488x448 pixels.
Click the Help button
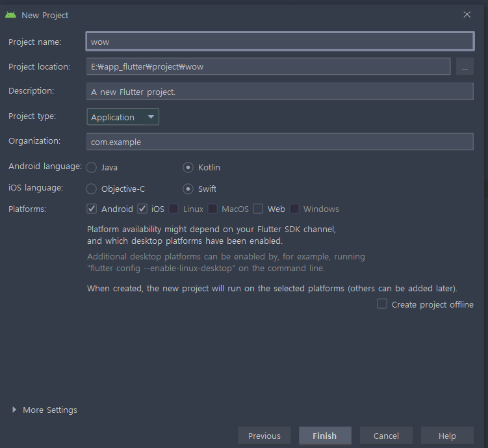coord(447,436)
